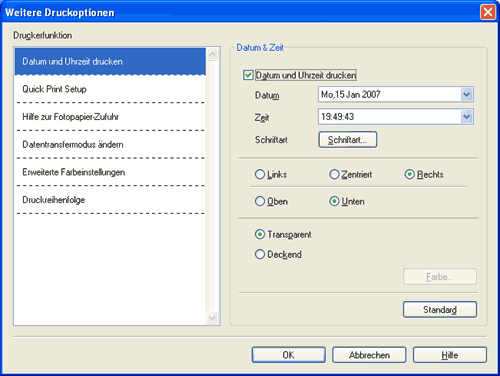This screenshot has height=376, width=500.
Task: Select the Oben position option
Action: click(260, 201)
